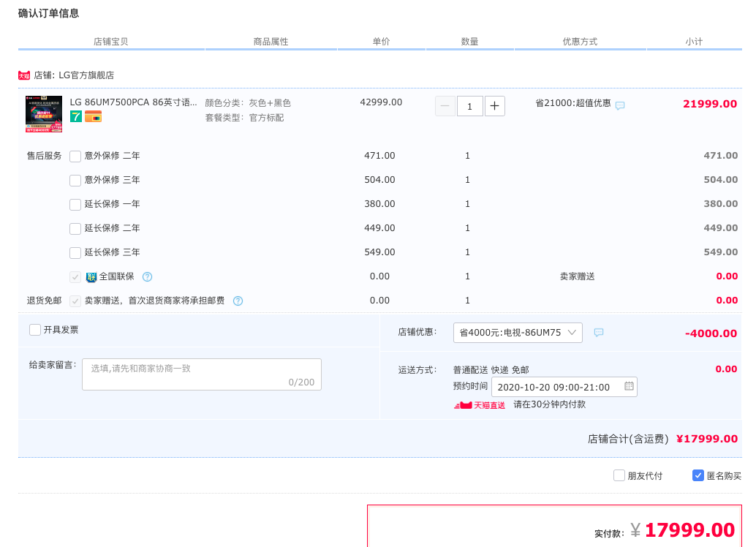This screenshot has height=547, width=756.
Task: Click the LG官方旗舰店 shop name link
Action: [86, 75]
